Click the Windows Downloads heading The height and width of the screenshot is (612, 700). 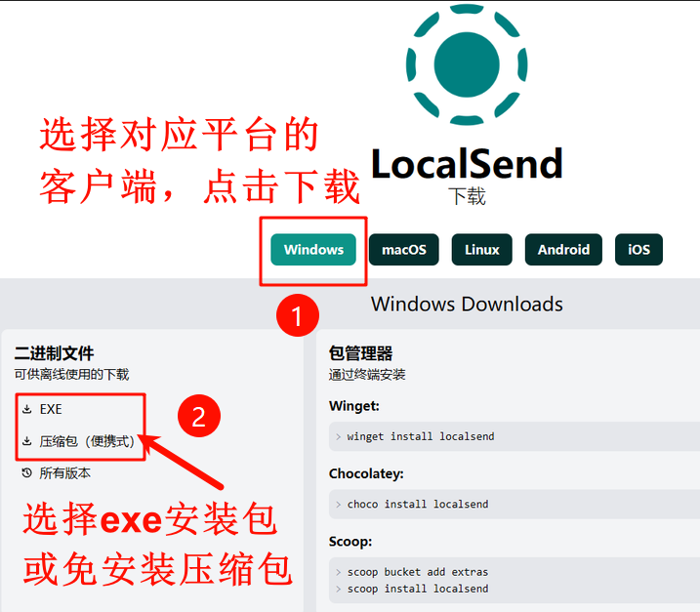tap(467, 305)
